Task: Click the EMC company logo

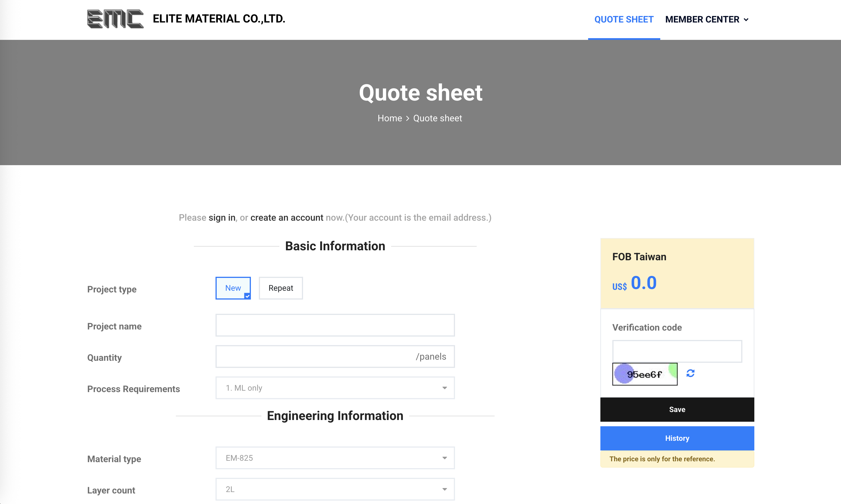Action: point(115,19)
